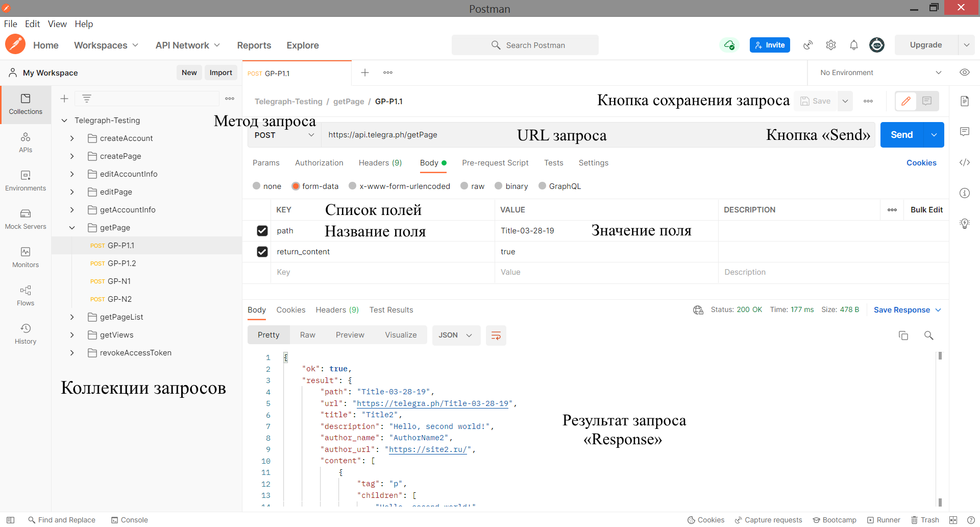Click the Send button
The height and width of the screenshot is (527, 980).
pyautogui.click(x=902, y=135)
